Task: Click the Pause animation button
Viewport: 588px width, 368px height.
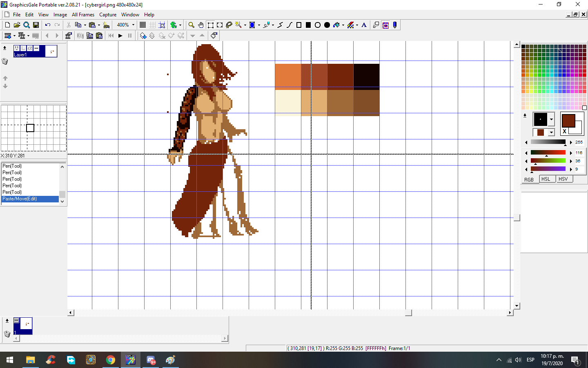Action: pos(130,36)
